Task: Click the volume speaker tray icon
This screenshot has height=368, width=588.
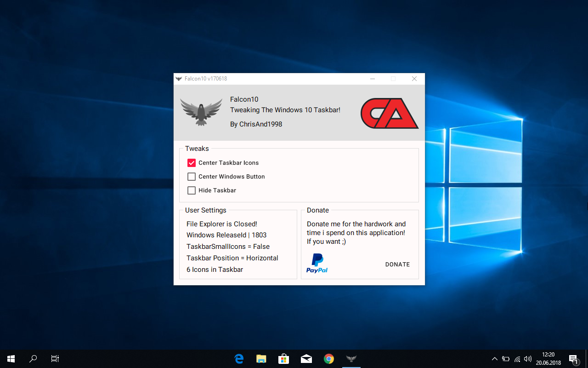Action: 528,359
